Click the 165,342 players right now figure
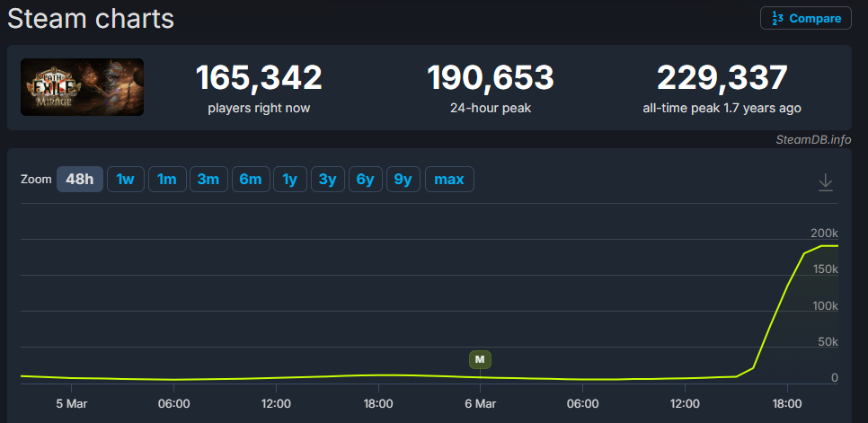This screenshot has height=423, width=868. tap(259, 78)
